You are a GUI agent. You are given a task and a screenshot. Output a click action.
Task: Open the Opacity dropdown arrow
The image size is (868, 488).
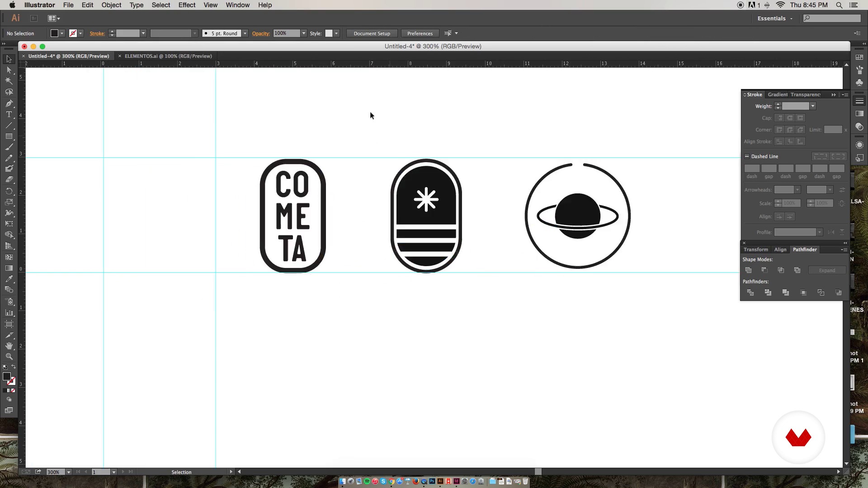(x=304, y=33)
